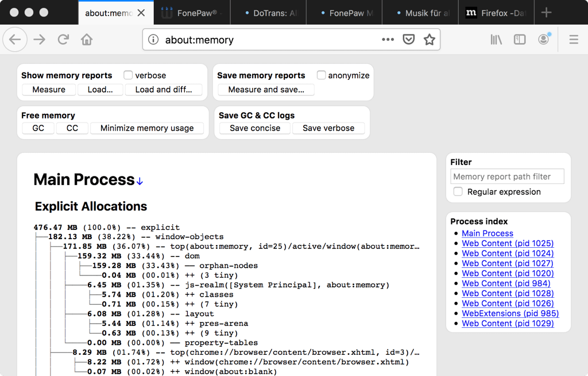Switch to Musik für tab

coord(420,13)
